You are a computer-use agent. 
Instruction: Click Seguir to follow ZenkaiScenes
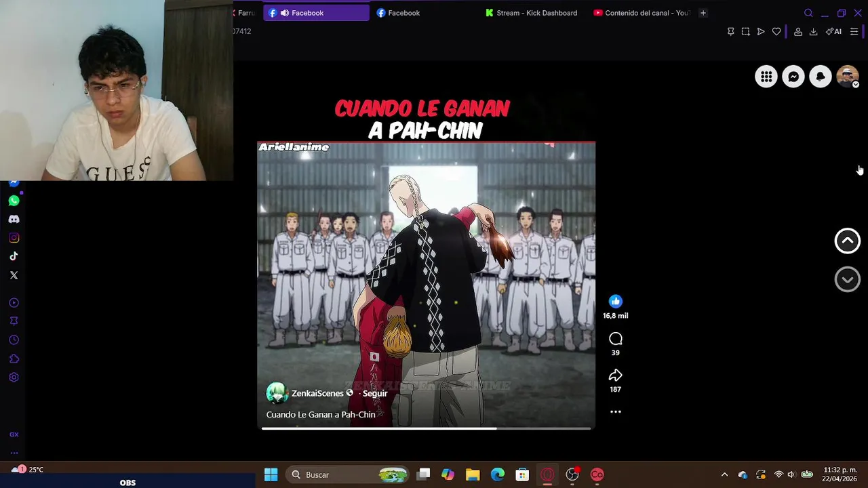pos(375,393)
